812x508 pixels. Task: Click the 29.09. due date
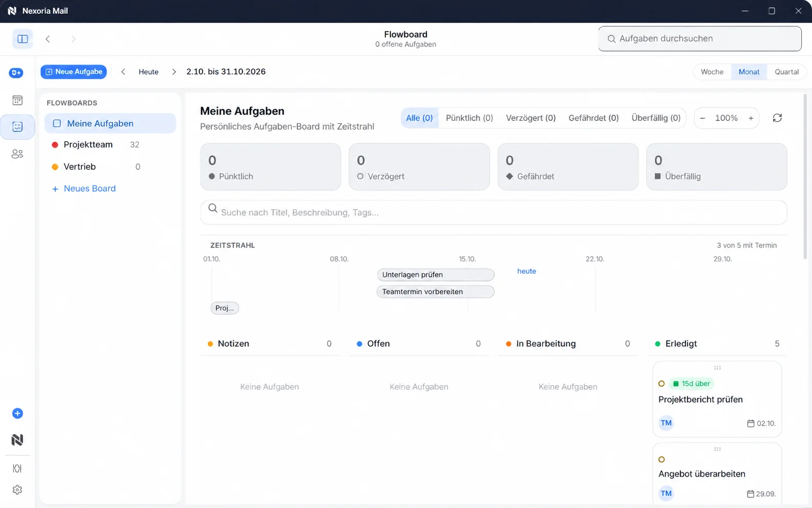(761, 494)
